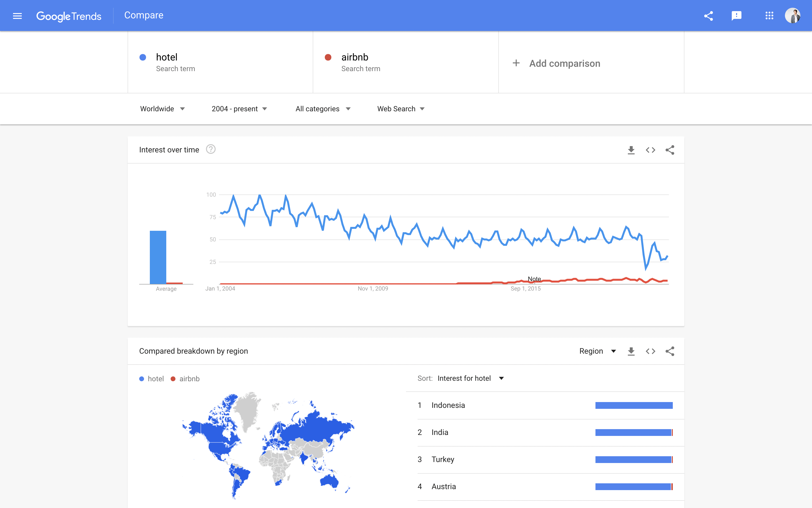Open the Google apps grid
The height and width of the screenshot is (508, 812).
pyautogui.click(x=769, y=16)
